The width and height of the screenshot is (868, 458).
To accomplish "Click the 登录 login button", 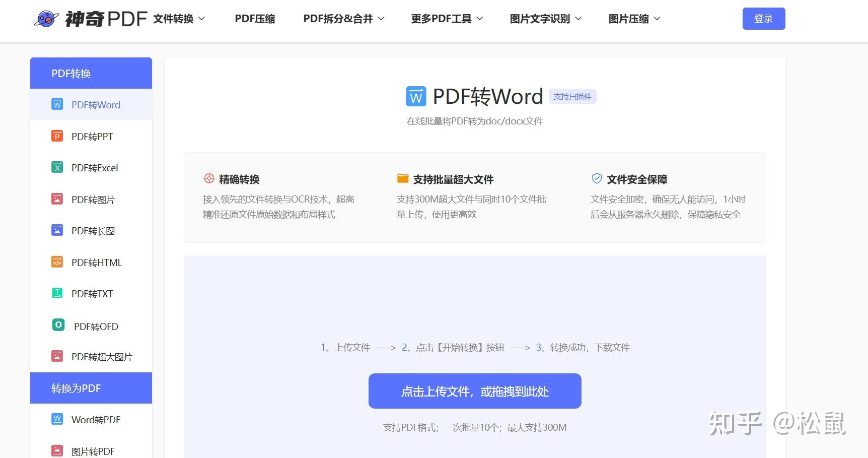I will [763, 19].
